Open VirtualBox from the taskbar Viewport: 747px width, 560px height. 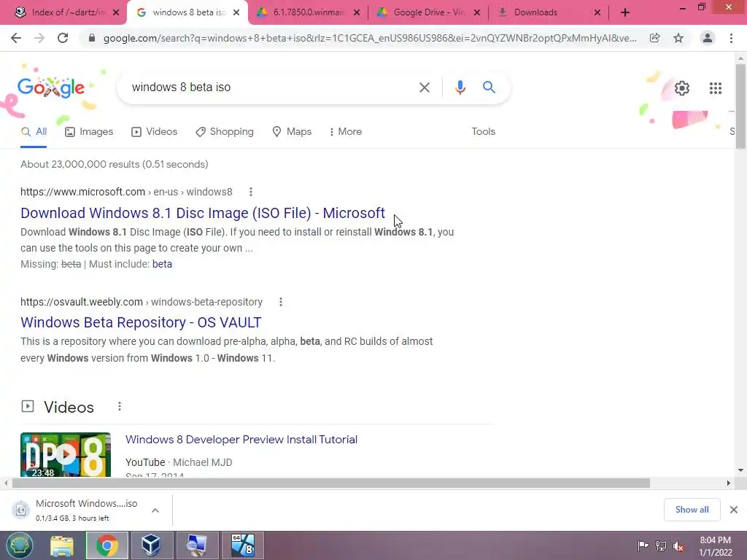[152, 545]
